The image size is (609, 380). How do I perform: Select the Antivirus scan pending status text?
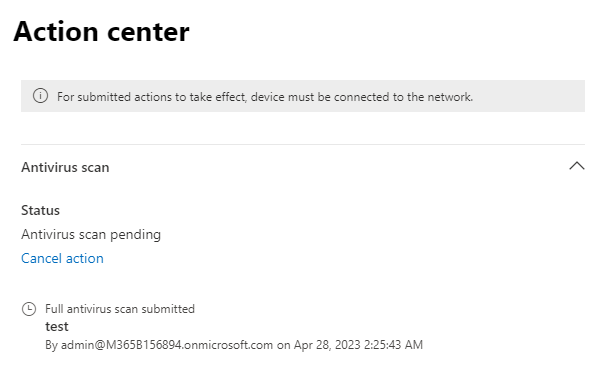(91, 235)
